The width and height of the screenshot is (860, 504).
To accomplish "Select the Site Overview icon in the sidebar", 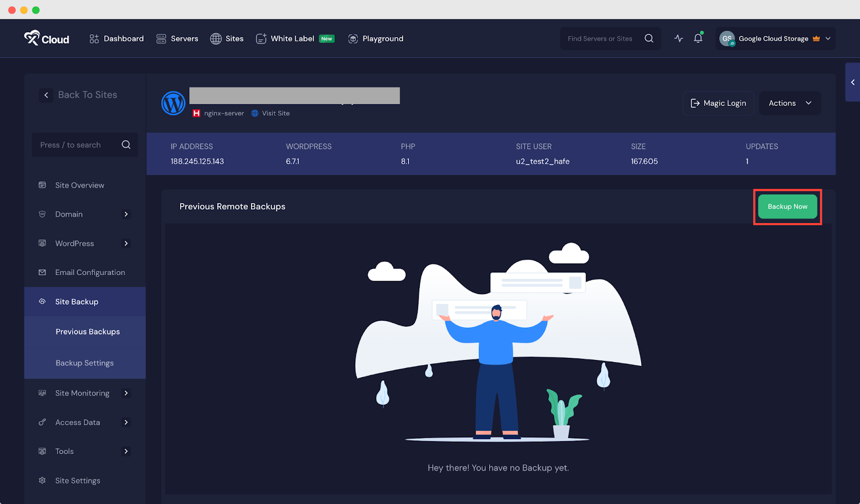I will click(x=42, y=185).
